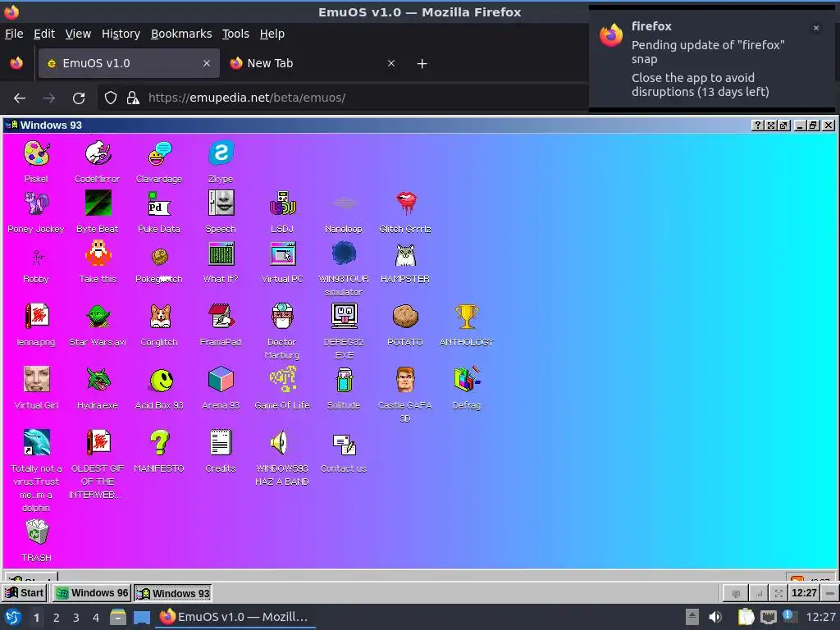Click the URL address field

click(343, 98)
